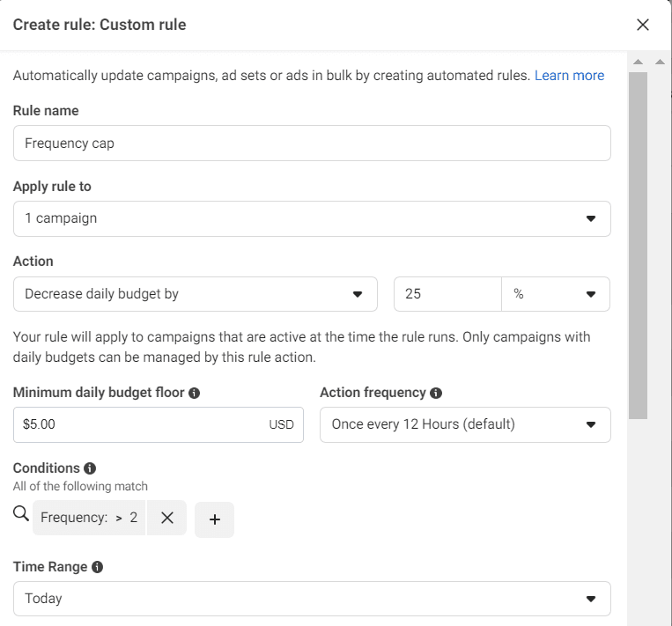The width and height of the screenshot is (672, 626).
Task: Click the conditions search magnifier icon
Action: point(21,513)
